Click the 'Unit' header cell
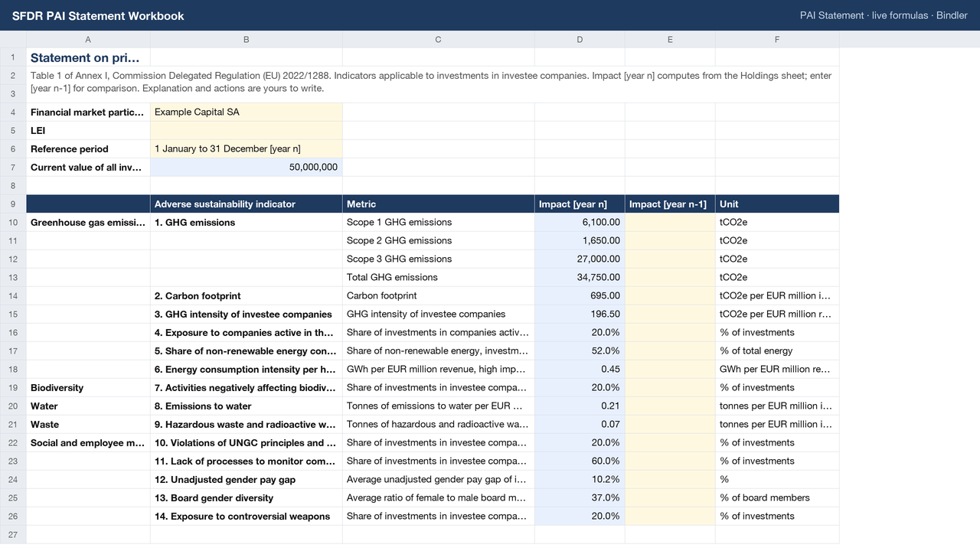Screen dimensions: 980x551 pos(777,204)
